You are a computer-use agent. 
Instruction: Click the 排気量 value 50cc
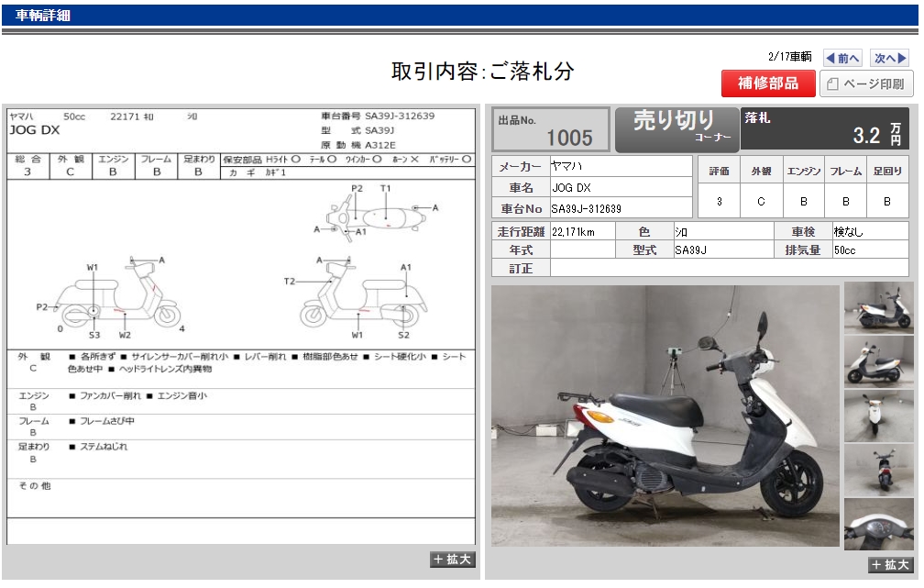(845, 250)
